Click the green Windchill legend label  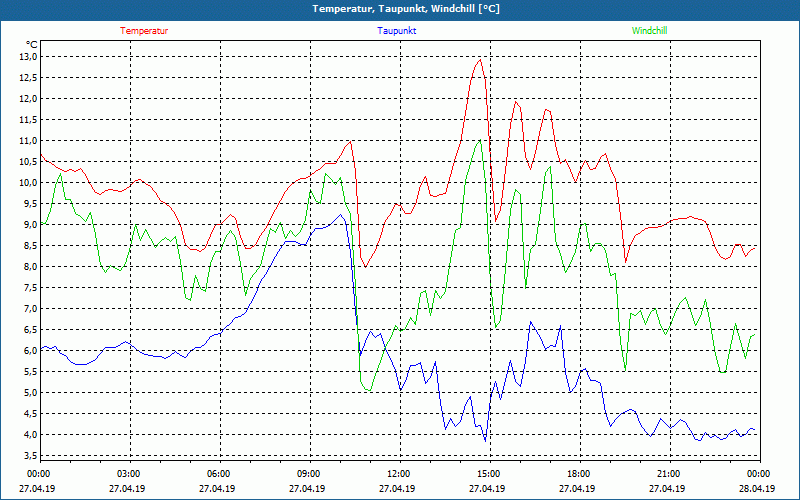[x=649, y=31]
